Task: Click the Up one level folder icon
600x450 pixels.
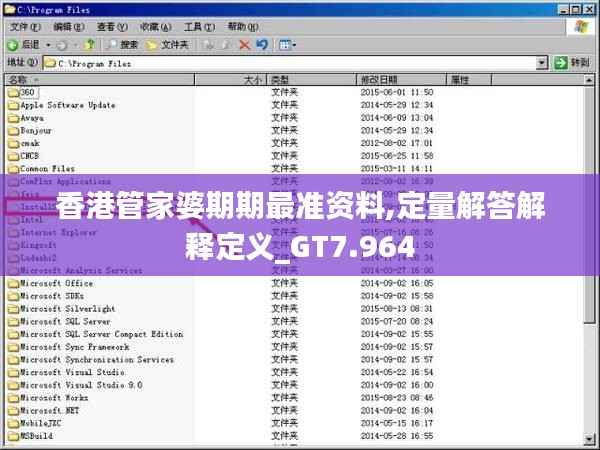Action: click(89, 45)
